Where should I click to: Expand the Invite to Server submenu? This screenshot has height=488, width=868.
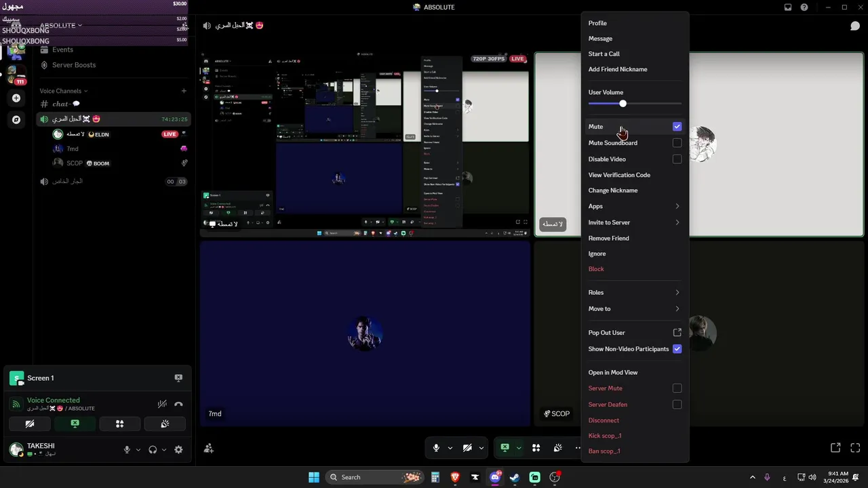(635, 222)
